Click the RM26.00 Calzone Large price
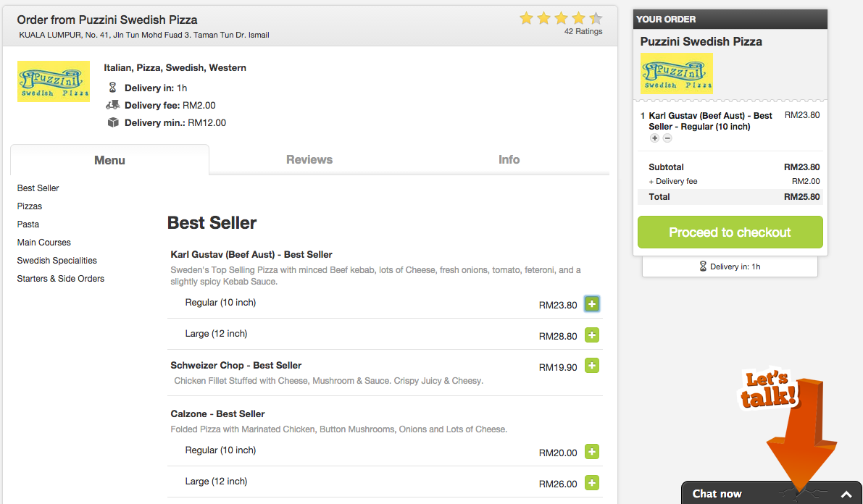This screenshot has width=863, height=504. point(558,484)
